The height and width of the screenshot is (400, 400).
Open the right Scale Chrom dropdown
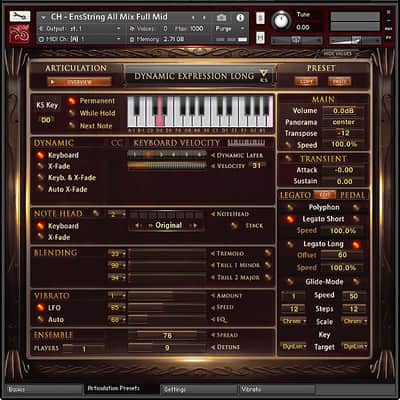pos(355,321)
